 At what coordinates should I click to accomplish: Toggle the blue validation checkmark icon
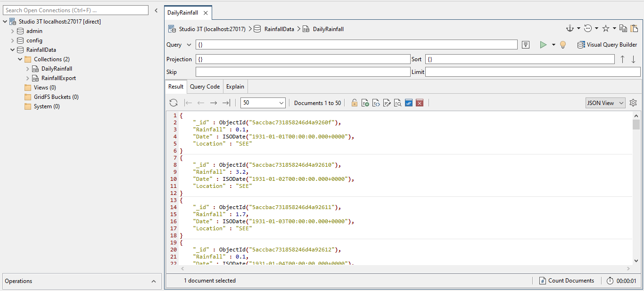[x=408, y=103]
